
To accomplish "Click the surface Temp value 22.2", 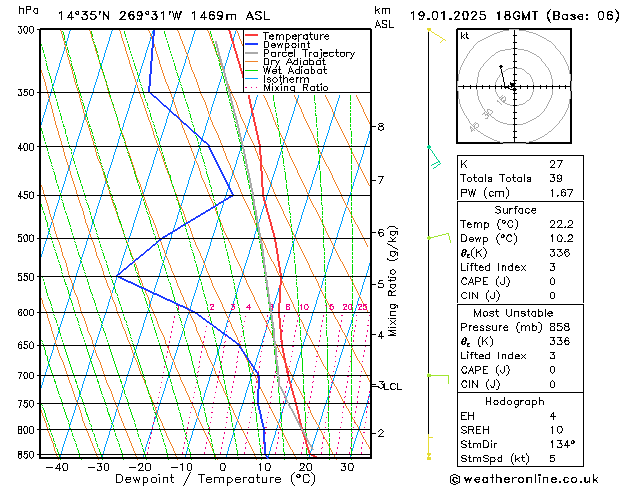I will [x=561, y=224].
